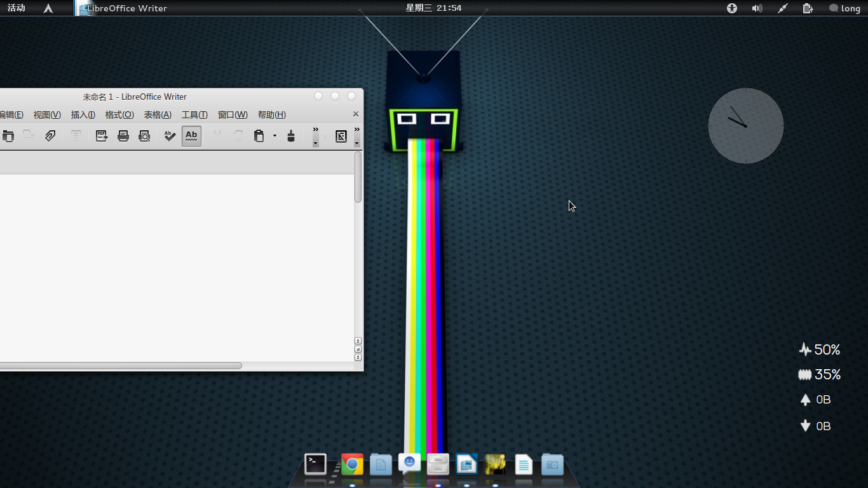Open the chat smiley dock icon
Viewport: 868px width, 488px height.
tap(409, 464)
